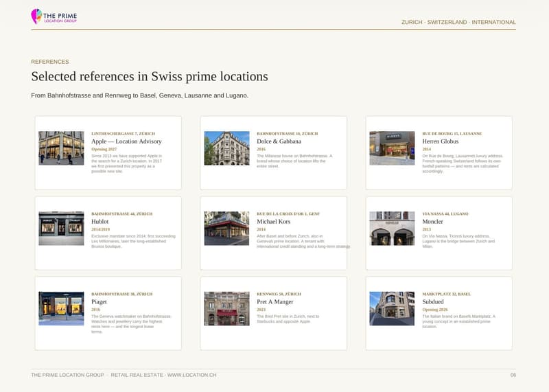
Task: Open the Piaget boutique night photo
Action: tap(61, 309)
